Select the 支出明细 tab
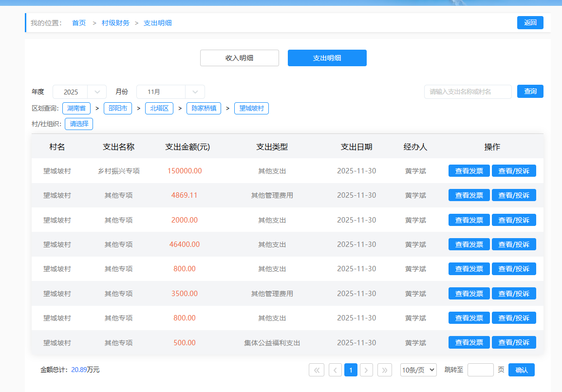 327,58
